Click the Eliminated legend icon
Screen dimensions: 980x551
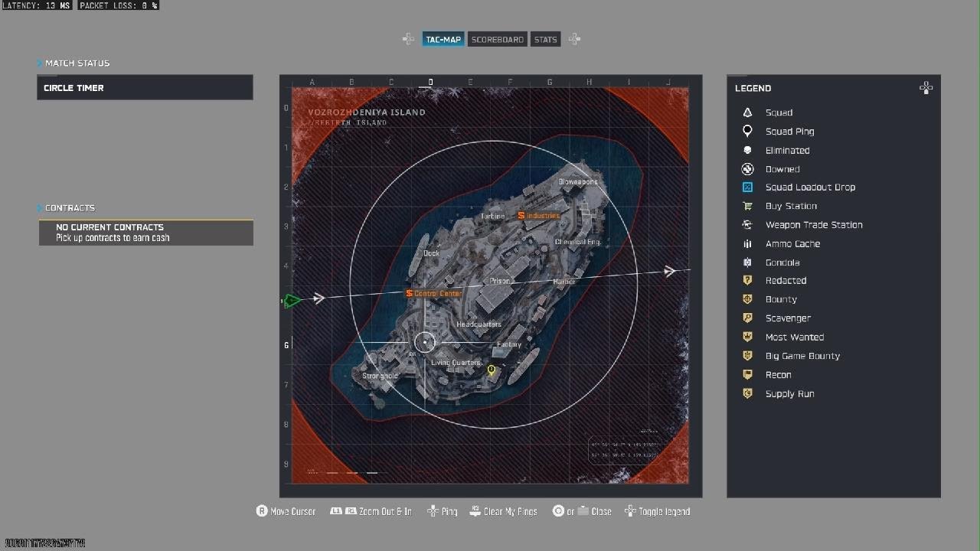[x=747, y=150]
